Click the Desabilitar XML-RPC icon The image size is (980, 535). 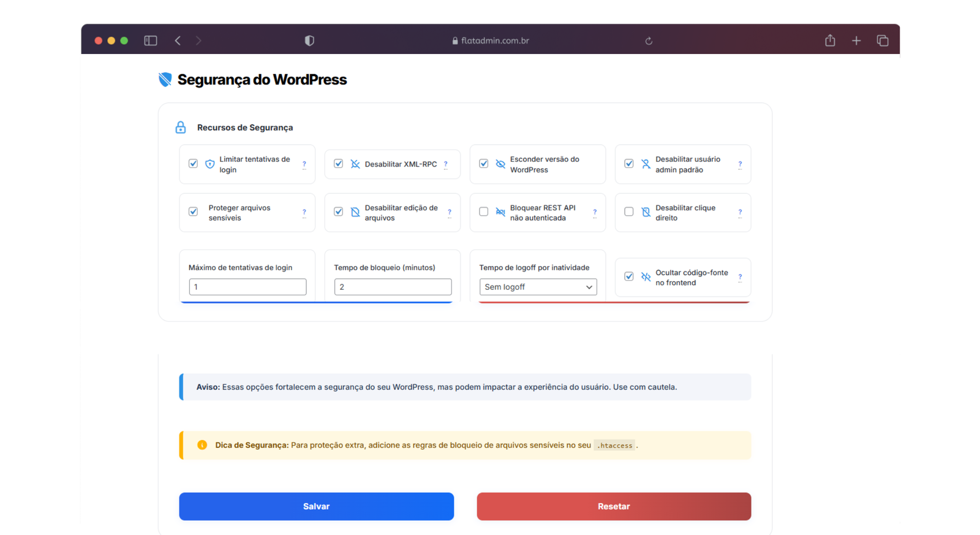pos(355,164)
